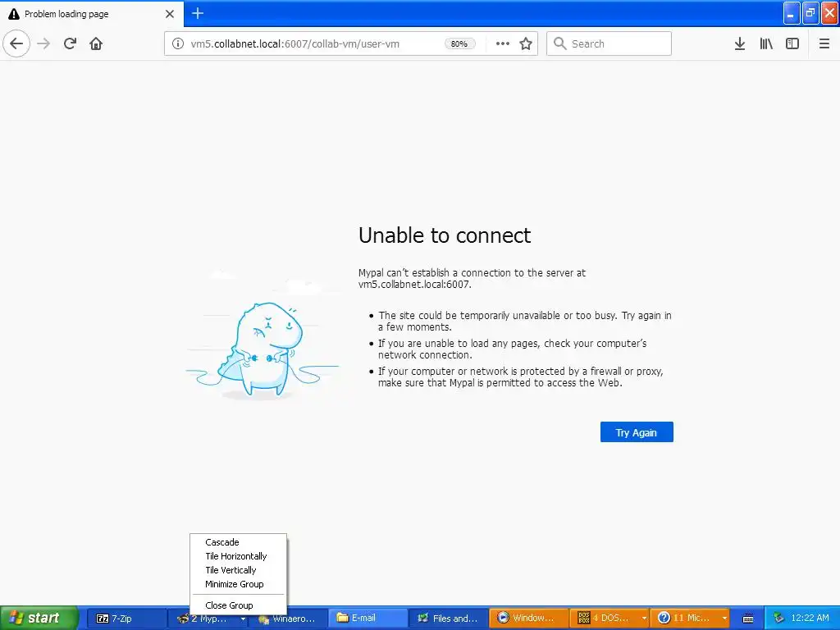Go back to the previous page
This screenshot has width=840, height=630.
tap(16, 43)
